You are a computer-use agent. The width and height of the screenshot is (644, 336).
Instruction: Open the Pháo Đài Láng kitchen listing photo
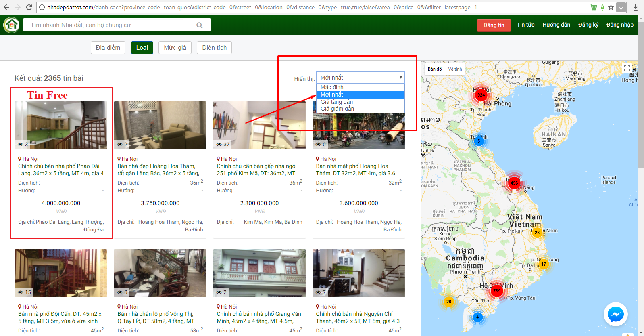[x=61, y=125]
